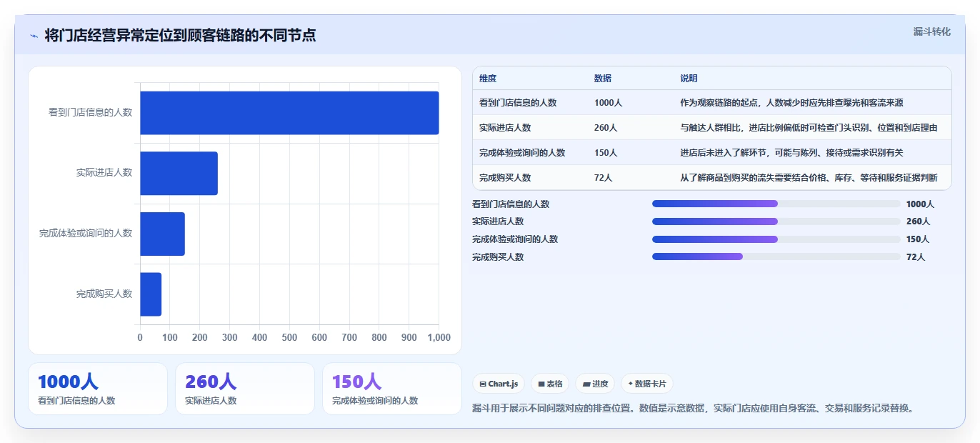Click the description starting 从了解商品到购买的流失
980x443 pixels.
(x=809, y=178)
